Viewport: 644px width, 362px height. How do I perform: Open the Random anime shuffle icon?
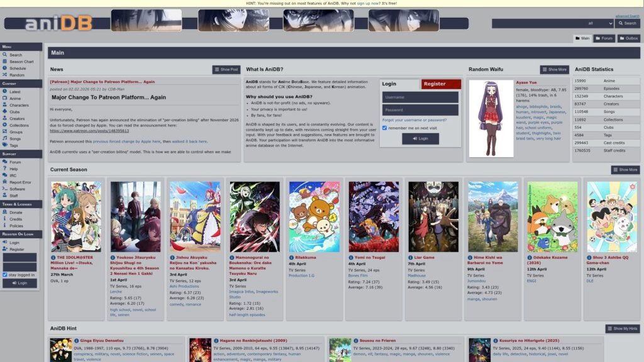pos(5,75)
